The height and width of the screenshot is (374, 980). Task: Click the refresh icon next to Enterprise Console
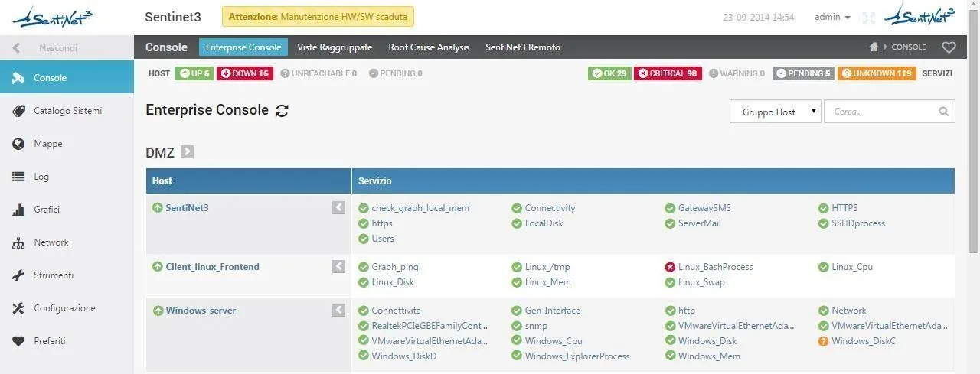pos(282,110)
